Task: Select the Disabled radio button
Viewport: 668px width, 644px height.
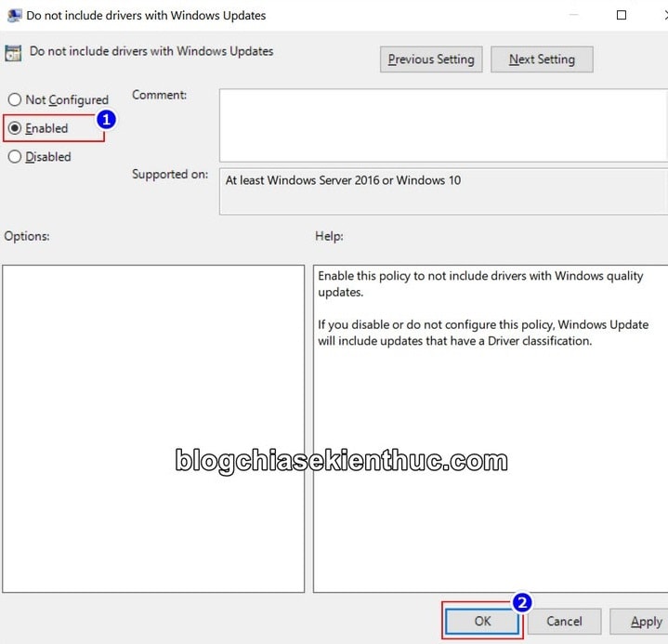Action: click(15, 157)
